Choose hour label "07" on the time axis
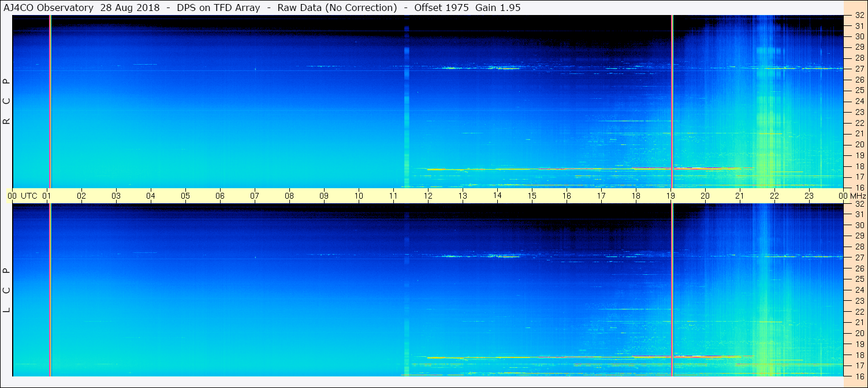The width and height of the screenshot is (868, 388). (x=255, y=196)
